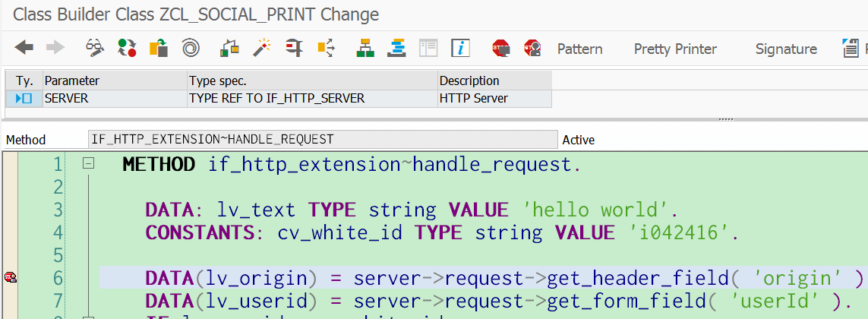Open the Other Object icon
Screen dimensions: 868x319
[159, 48]
